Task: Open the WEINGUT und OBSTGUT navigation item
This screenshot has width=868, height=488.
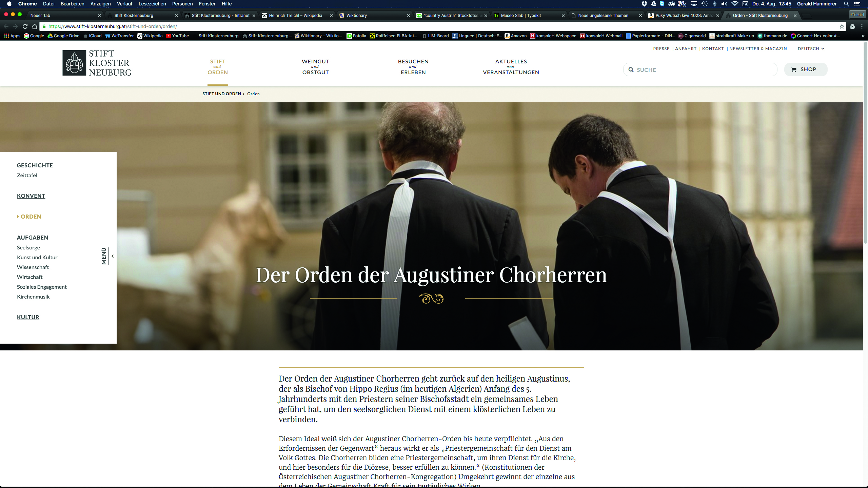Action: click(315, 67)
